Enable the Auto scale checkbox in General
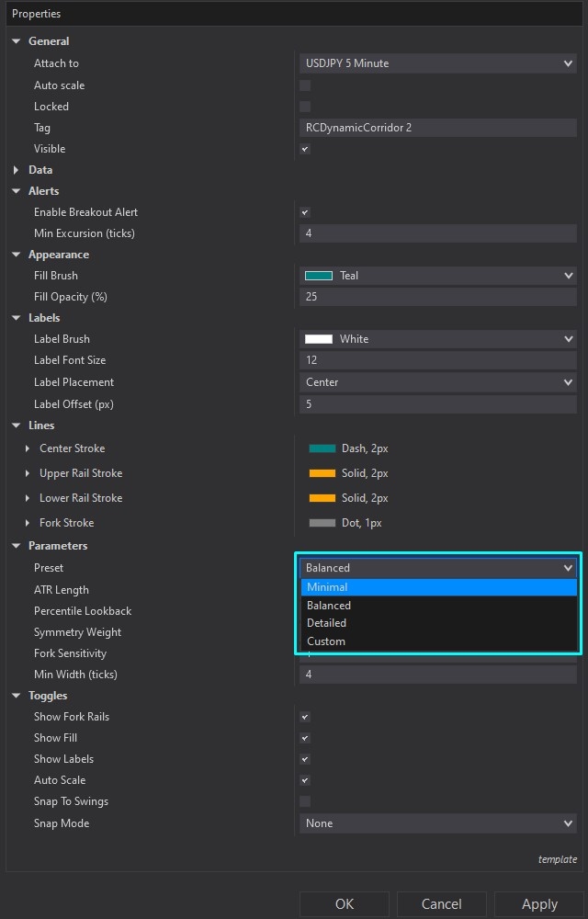 click(305, 85)
